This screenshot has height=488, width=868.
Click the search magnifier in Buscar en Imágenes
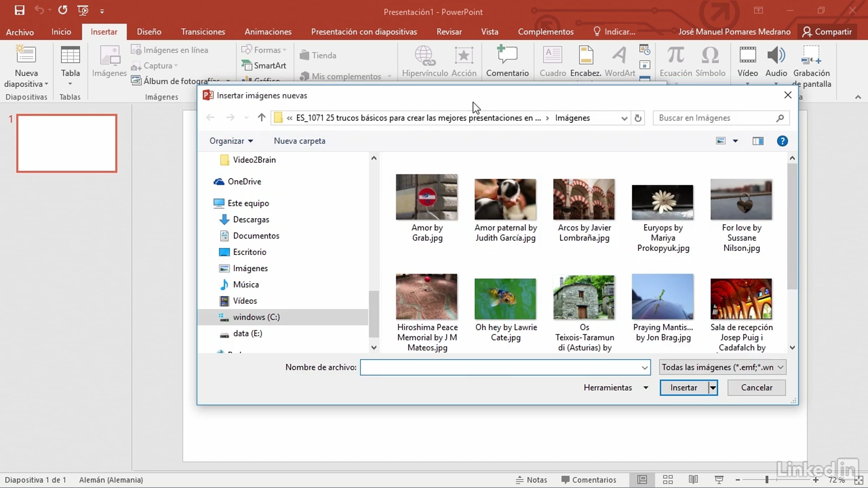tap(780, 118)
